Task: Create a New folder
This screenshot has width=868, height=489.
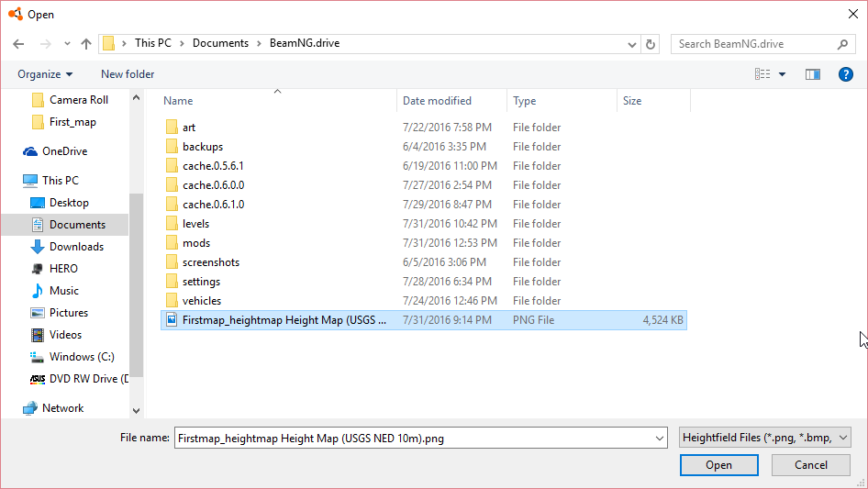Action: pyautogui.click(x=128, y=74)
